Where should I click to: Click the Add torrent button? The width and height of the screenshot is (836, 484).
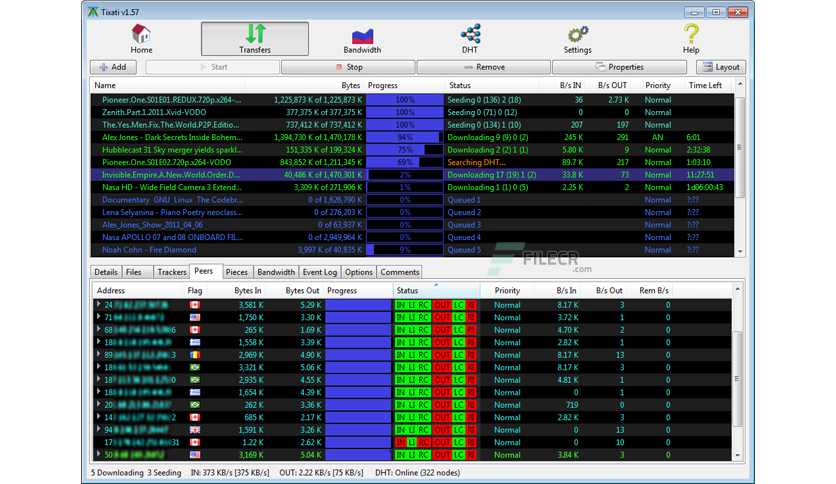[x=113, y=67]
